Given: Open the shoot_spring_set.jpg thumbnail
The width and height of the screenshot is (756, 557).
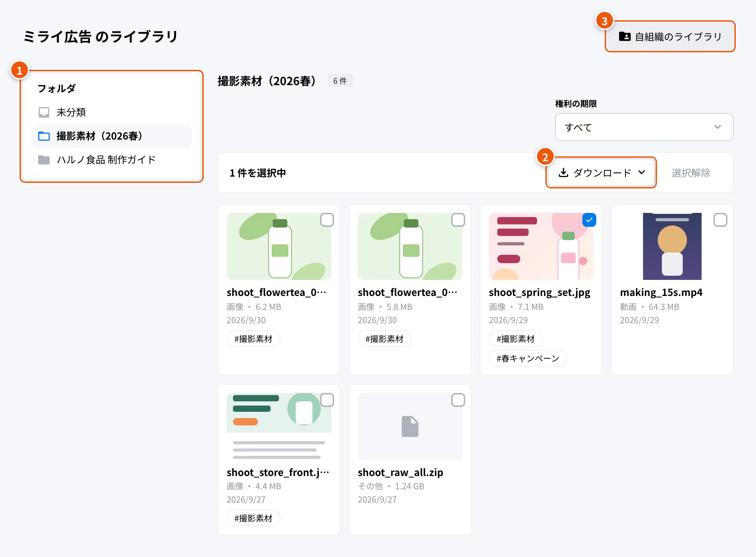Looking at the screenshot, I should point(541,246).
